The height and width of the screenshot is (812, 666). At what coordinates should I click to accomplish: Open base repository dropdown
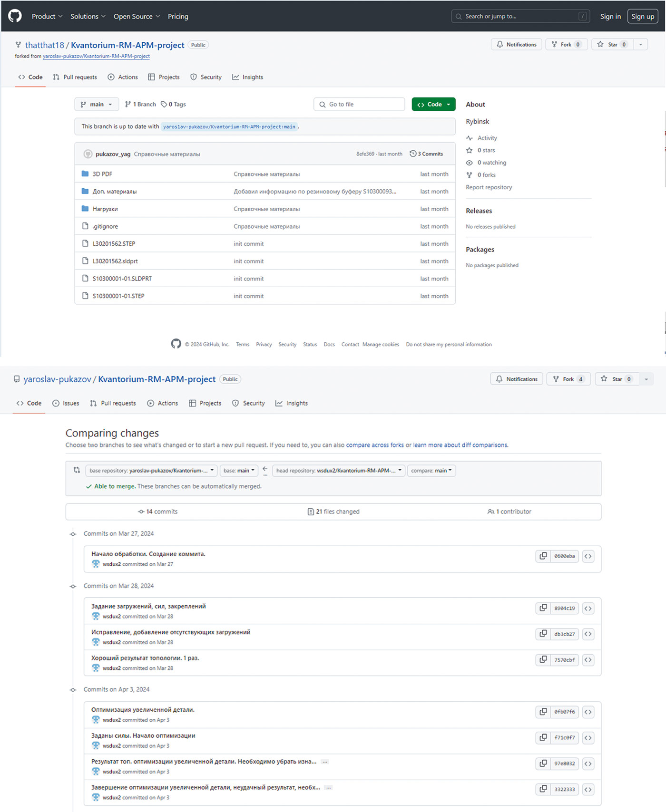click(151, 471)
